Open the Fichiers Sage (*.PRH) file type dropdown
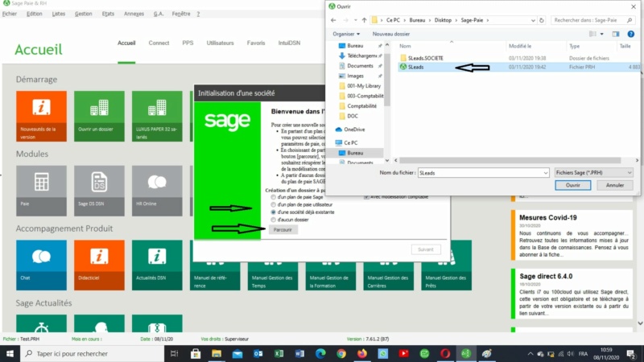This screenshot has width=644, height=362. pos(593,173)
